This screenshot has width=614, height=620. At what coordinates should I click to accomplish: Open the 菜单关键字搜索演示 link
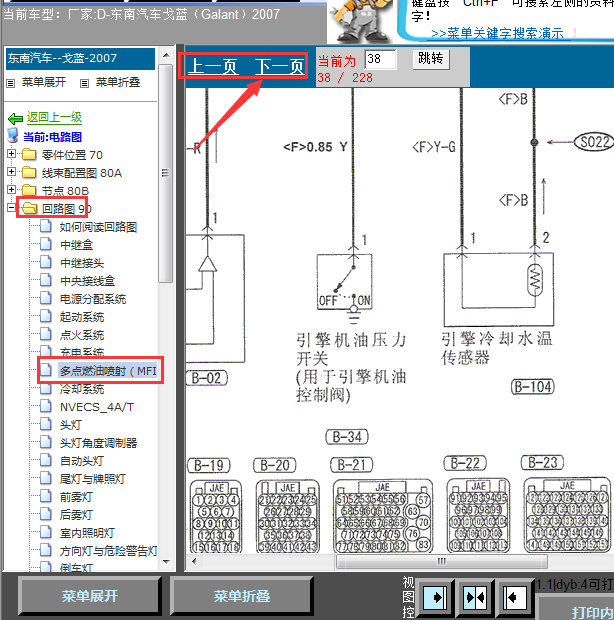(497, 33)
